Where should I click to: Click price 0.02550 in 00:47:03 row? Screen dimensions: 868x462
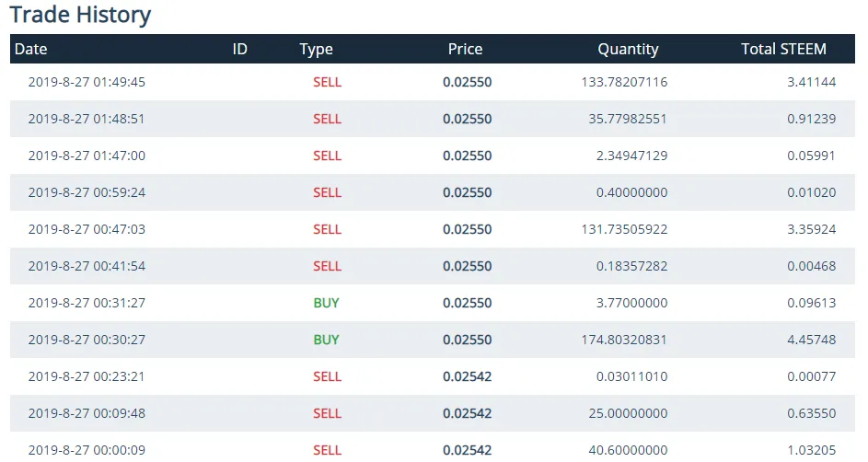[x=468, y=229]
